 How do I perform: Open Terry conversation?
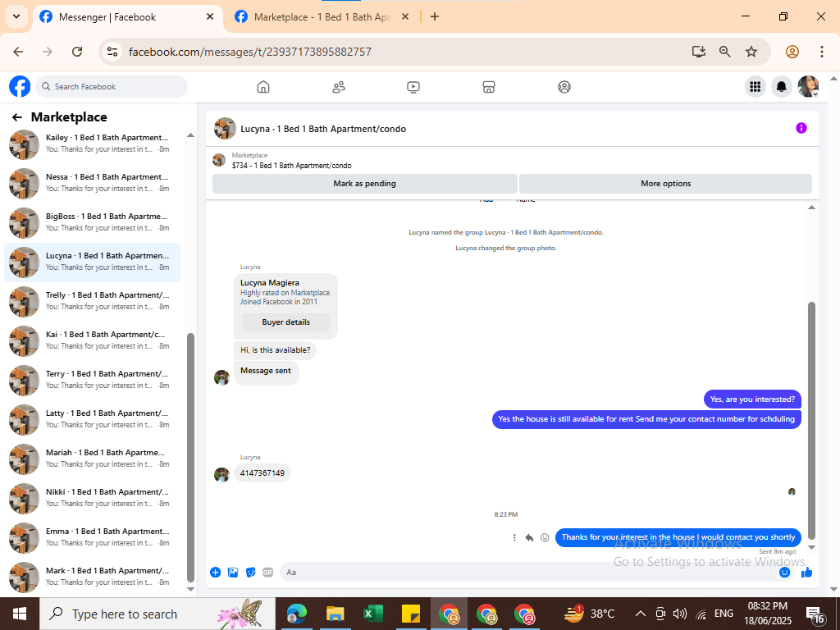(x=92, y=380)
